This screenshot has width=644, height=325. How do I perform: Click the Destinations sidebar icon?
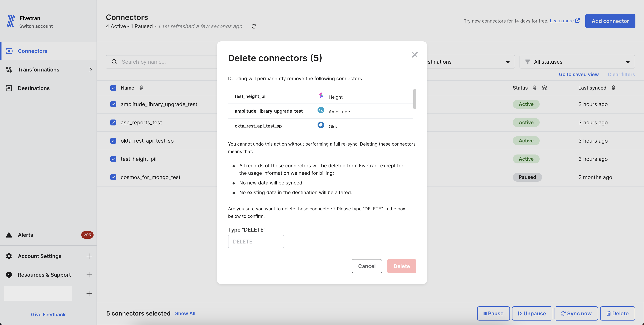point(9,88)
